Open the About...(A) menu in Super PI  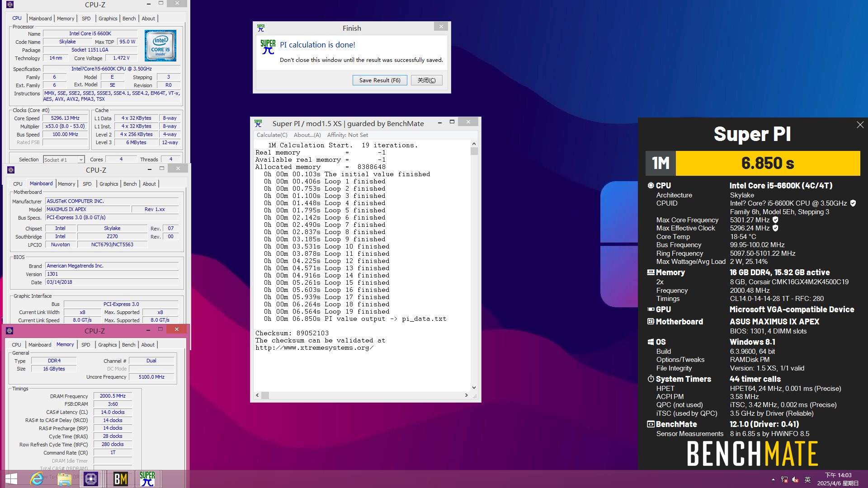click(307, 135)
